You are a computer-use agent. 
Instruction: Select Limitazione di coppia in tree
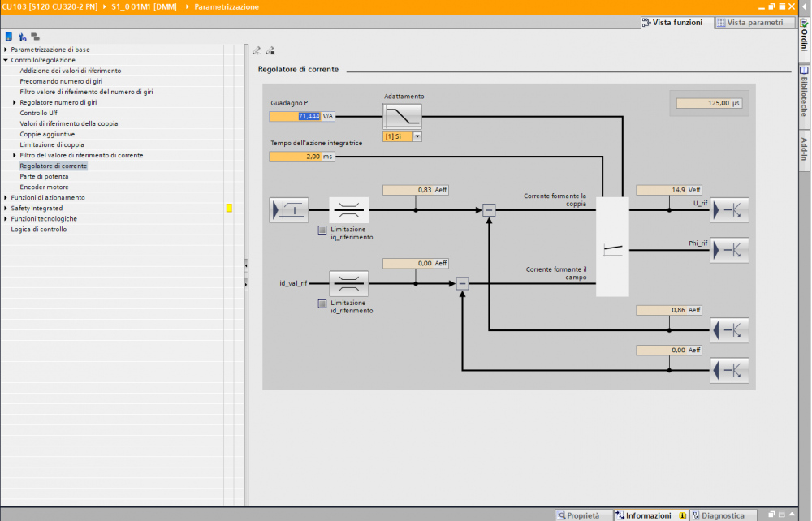(52, 145)
